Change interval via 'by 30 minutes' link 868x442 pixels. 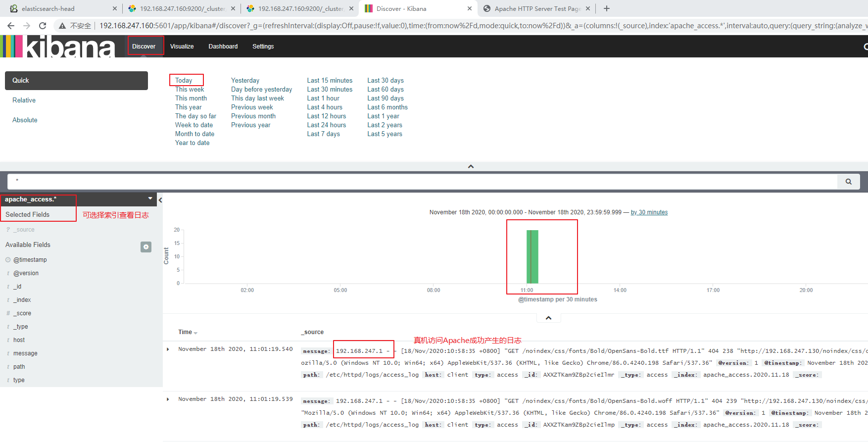tap(649, 212)
